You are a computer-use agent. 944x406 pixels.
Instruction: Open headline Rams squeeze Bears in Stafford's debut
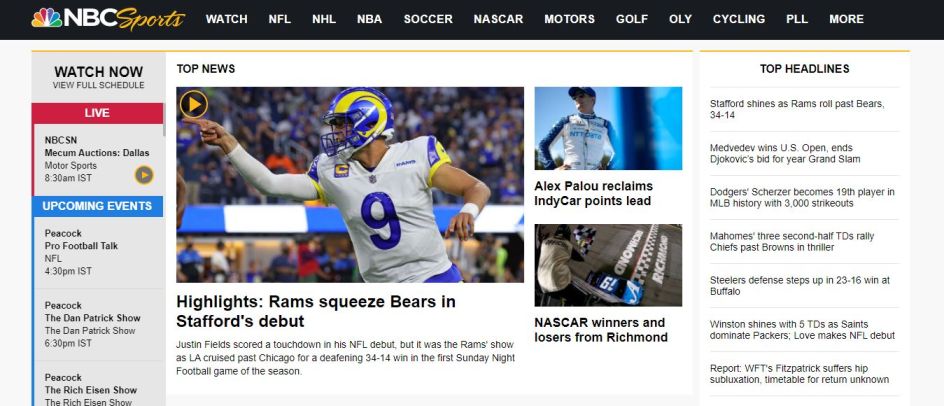coord(316,311)
